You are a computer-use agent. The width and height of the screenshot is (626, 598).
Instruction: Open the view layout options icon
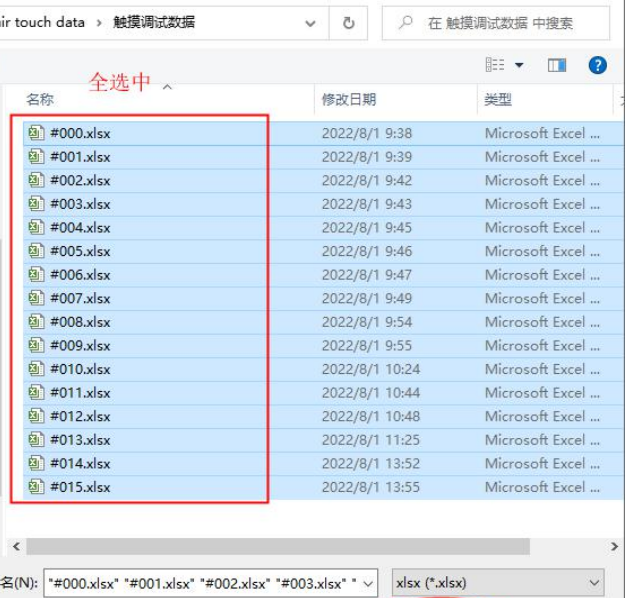495,65
